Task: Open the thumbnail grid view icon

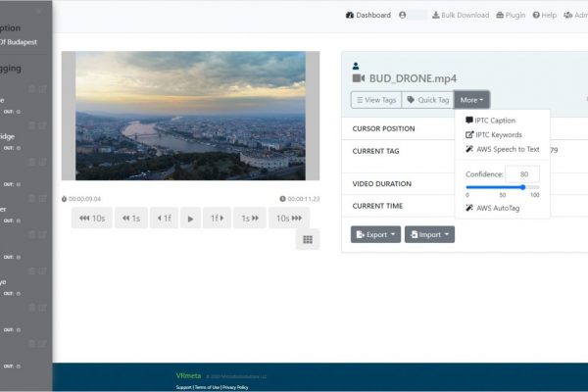Action: 308,239
